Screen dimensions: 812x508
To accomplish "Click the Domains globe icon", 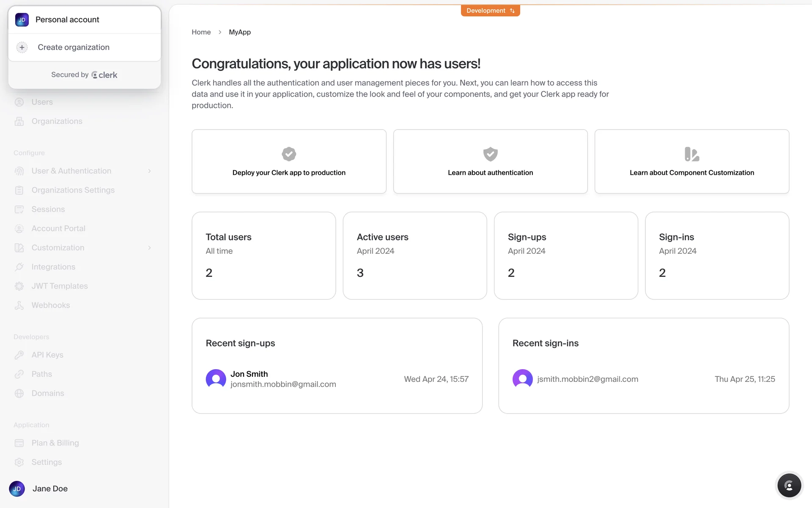I will (x=19, y=393).
